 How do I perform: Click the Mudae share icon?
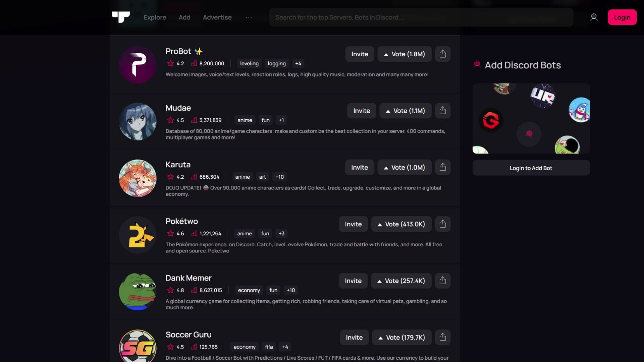(x=443, y=111)
